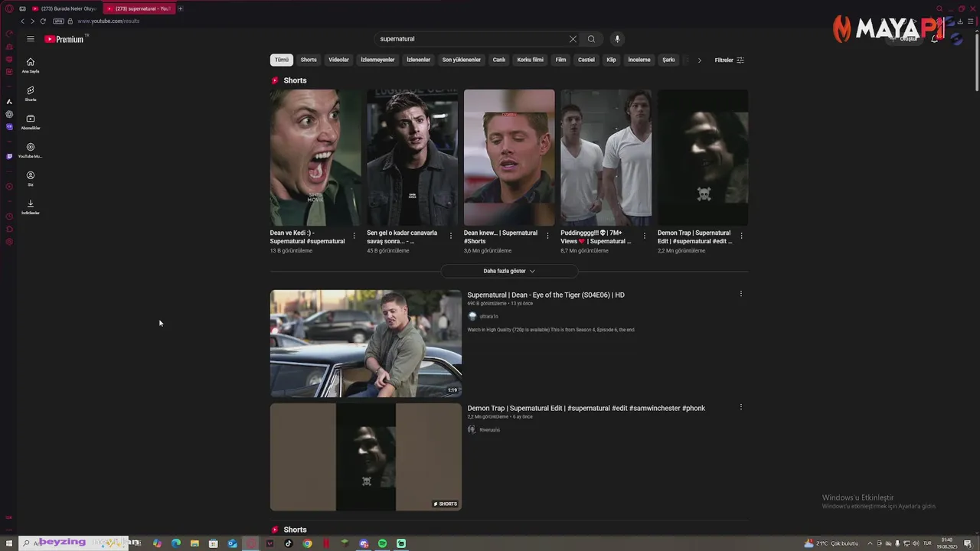Open a new browser tab

point(181,8)
